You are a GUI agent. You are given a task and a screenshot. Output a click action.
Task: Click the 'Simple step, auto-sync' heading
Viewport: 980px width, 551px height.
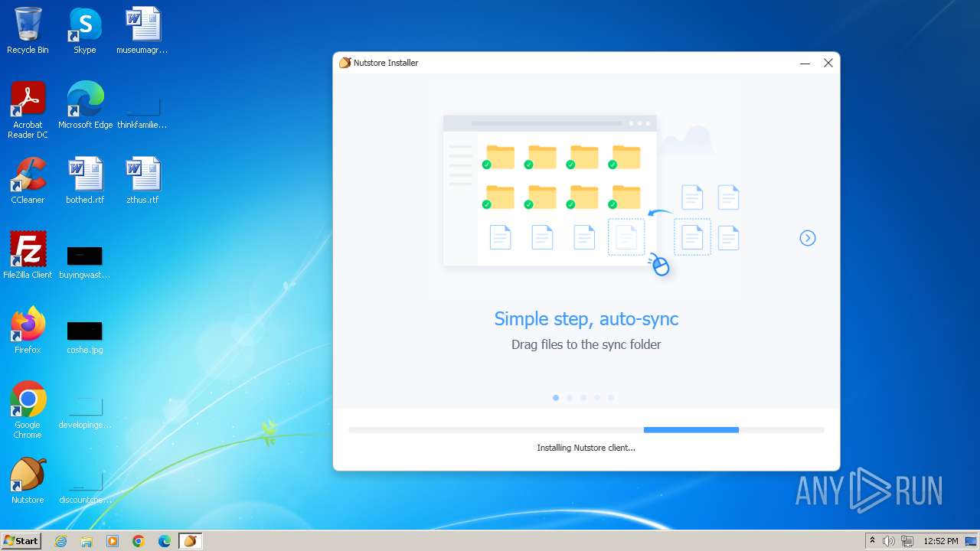tap(586, 319)
